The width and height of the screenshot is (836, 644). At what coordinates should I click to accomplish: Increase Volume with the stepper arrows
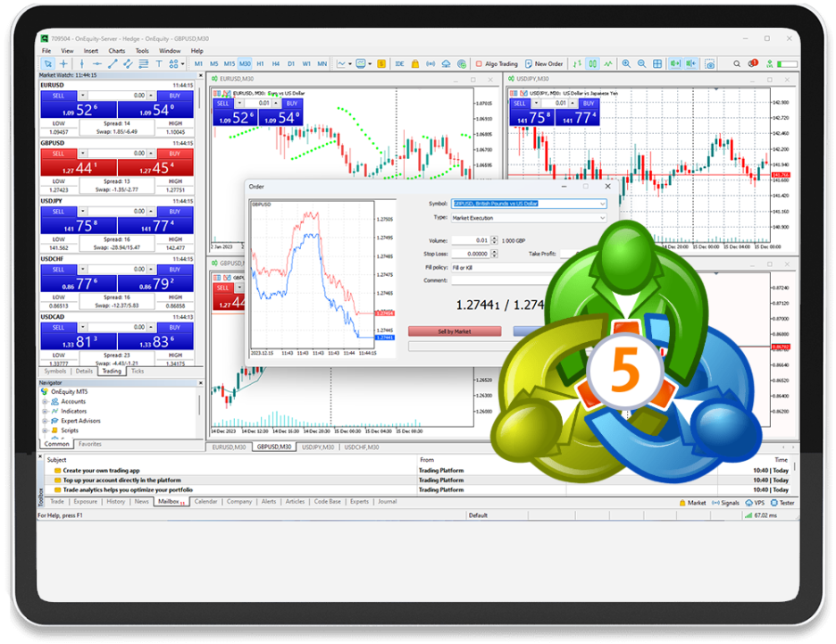tap(494, 238)
